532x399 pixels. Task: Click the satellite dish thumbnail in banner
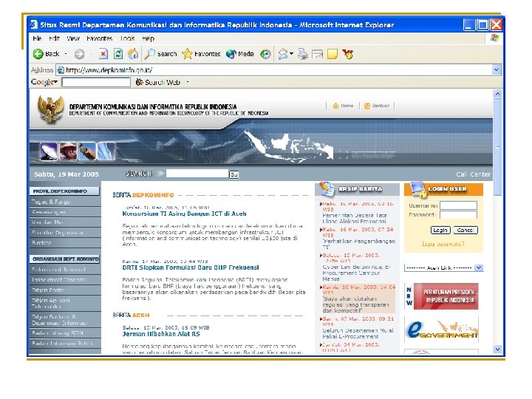pyautogui.click(x=49, y=151)
